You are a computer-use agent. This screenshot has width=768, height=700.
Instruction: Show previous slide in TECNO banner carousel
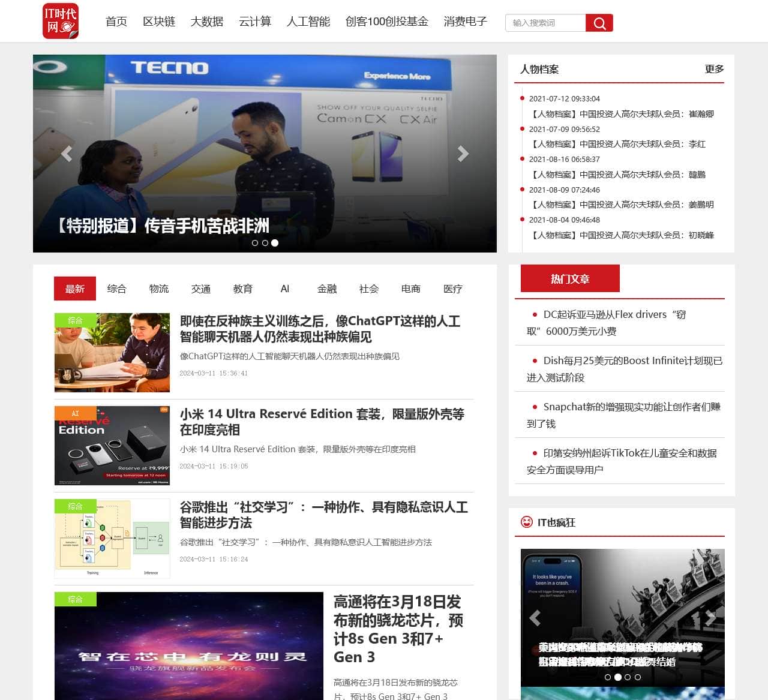[67, 154]
